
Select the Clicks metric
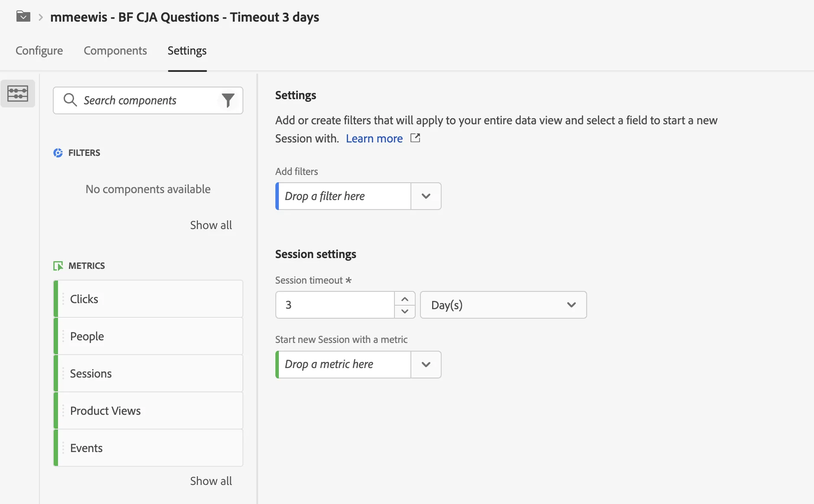tap(148, 299)
